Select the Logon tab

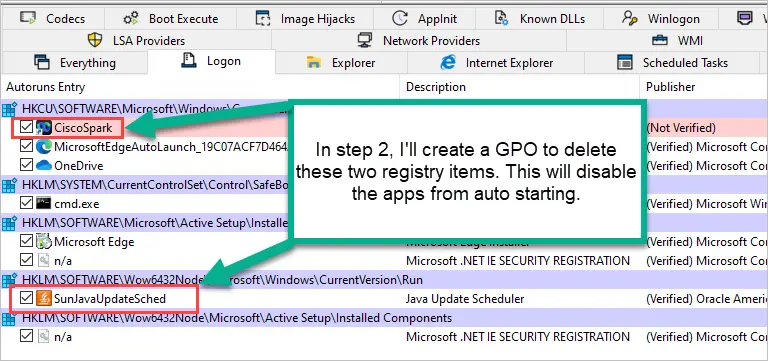point(211,62)
